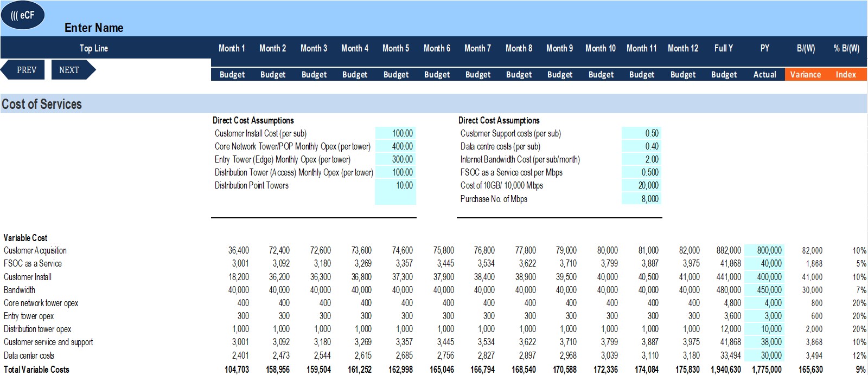
Task: Edit Data centre costs value 0.40
Action: pos(641,146)
